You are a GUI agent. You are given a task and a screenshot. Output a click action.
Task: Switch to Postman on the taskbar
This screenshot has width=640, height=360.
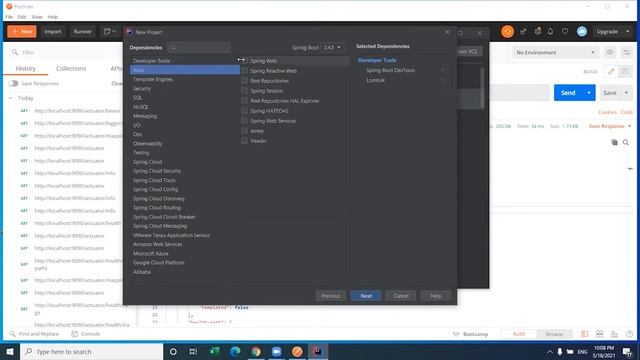(297, 351)
